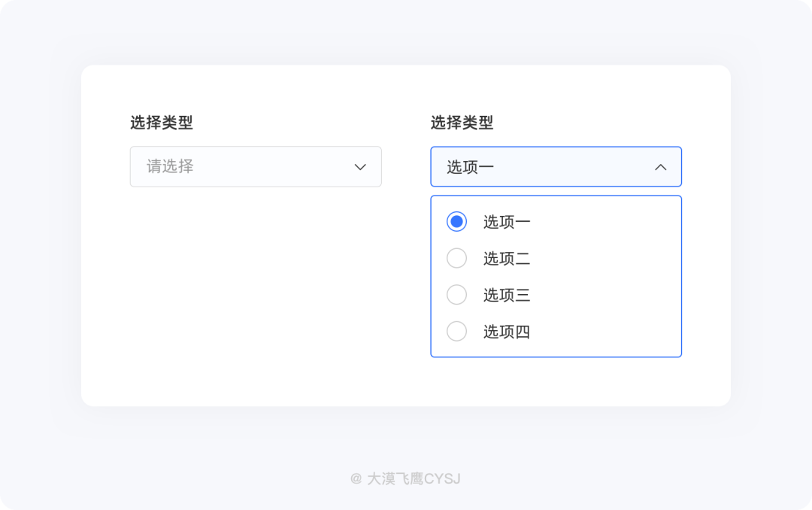Choose the 选项二 option label
This screenshot has width=812, height=510.
(507, 259)
